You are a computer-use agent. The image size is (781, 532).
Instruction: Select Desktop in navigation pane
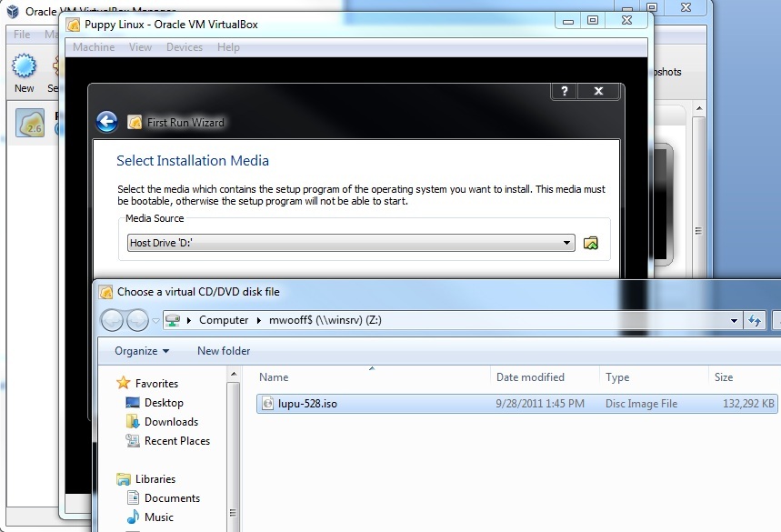[x=164, y=403]
